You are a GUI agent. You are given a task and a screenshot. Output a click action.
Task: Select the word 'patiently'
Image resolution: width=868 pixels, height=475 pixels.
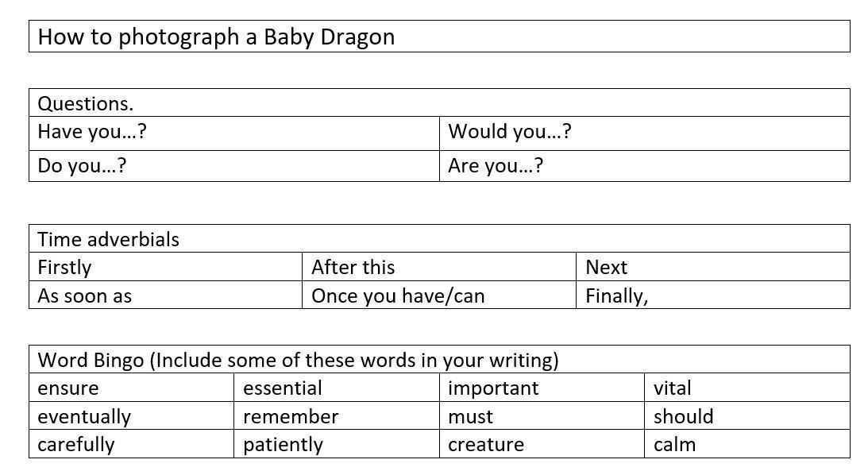284,445
